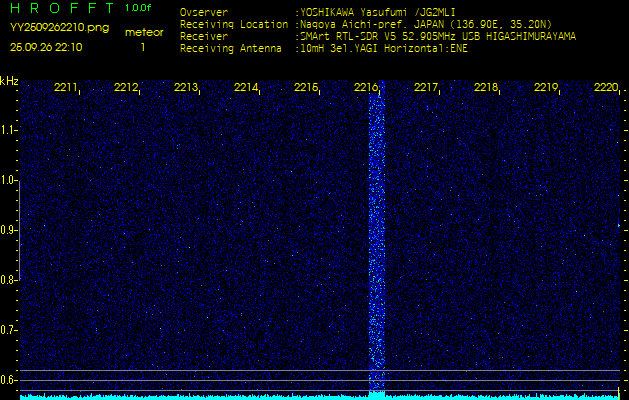Click the 2220 time axis marker

pos(606,87)
